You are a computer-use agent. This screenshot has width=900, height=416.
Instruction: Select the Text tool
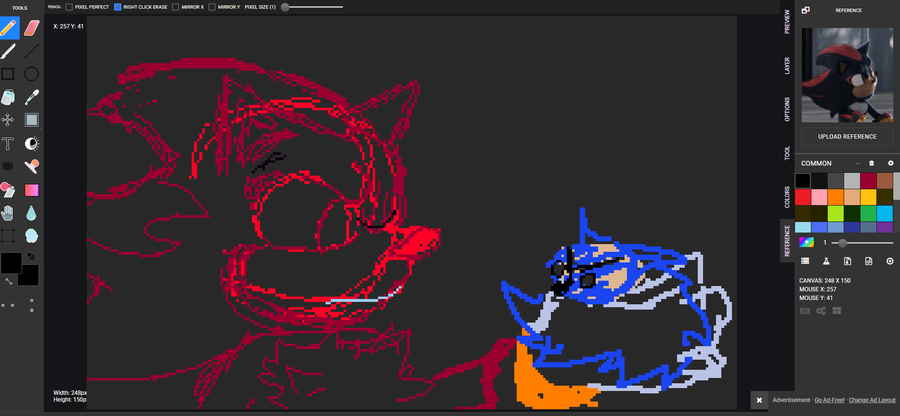8,143
